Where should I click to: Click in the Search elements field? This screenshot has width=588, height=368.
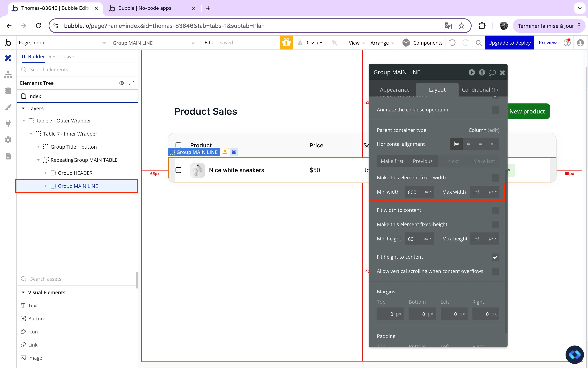pyautogui.click(x=77, y=70)
